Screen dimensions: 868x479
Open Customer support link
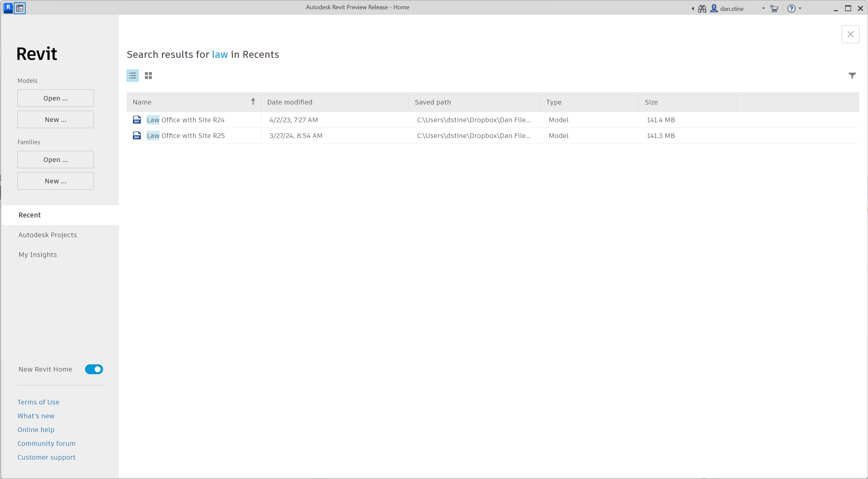tap(47, 457)
